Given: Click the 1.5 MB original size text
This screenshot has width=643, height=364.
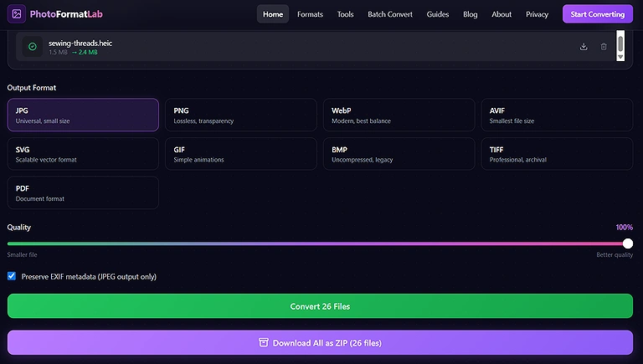Looking at the screenshot, I should click(58, 52).
